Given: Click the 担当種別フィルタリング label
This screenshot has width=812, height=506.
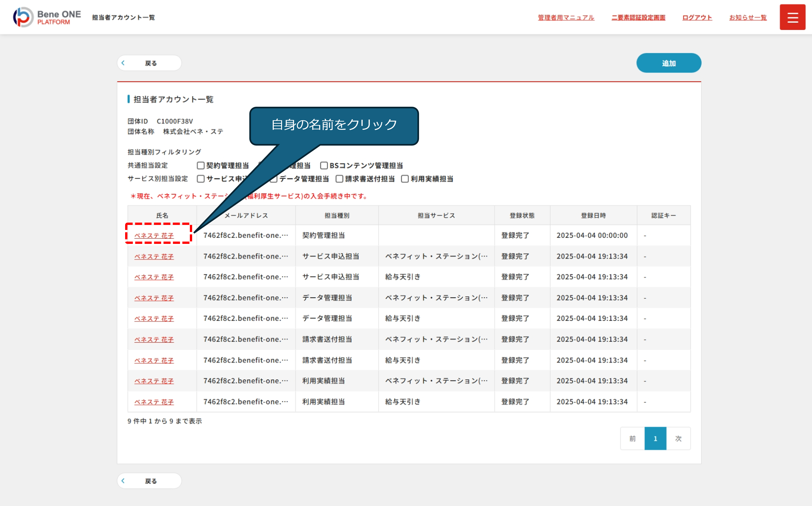Looking at the screenshot, I should click(164, 152).
